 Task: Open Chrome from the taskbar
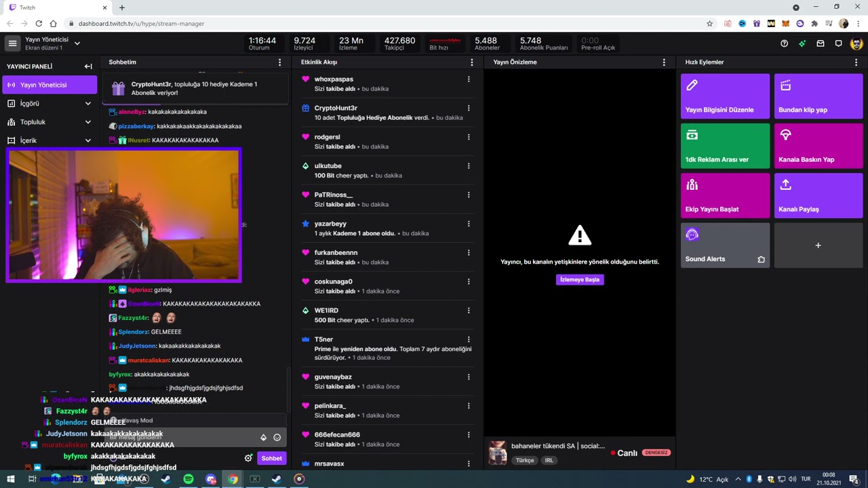pyautogui.click(x=233, y=479)
